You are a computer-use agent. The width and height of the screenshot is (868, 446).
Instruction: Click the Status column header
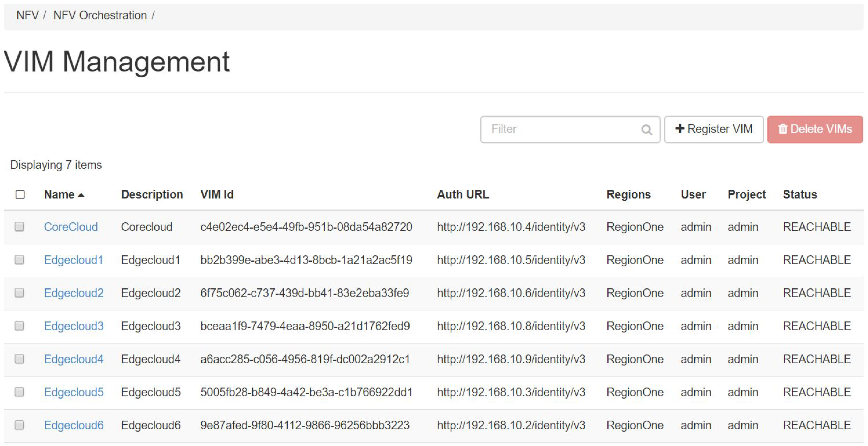tap(800, 194)
